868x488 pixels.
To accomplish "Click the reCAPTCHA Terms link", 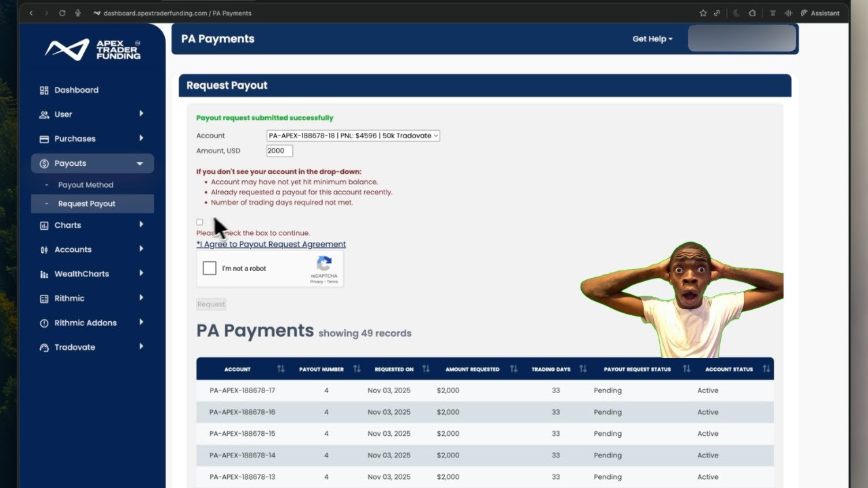I will point(332,281).
